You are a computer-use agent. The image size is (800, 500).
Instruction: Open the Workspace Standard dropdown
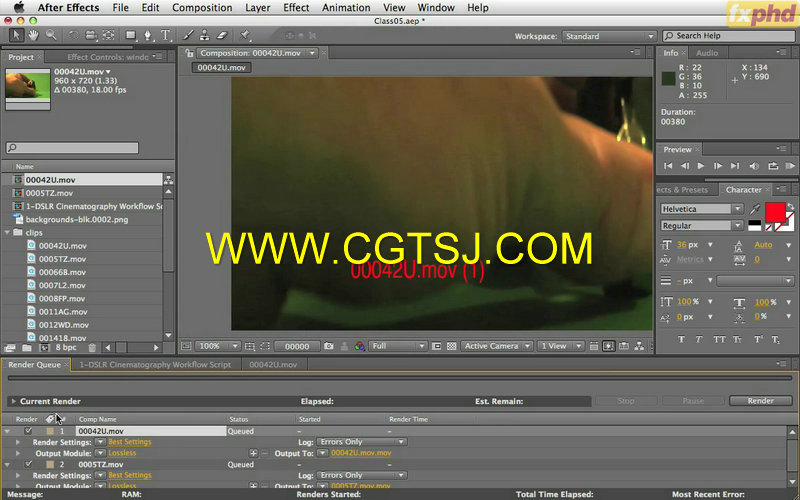[609, 36]
